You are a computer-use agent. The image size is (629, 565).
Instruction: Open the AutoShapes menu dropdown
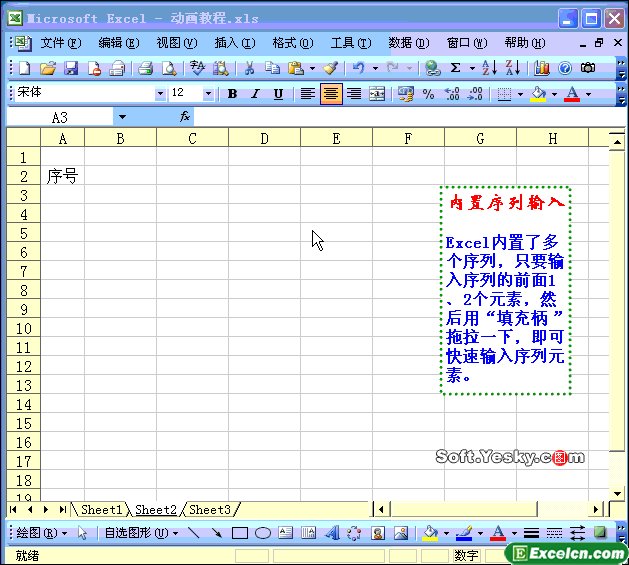pyautogui.click(x=142, y=533)
